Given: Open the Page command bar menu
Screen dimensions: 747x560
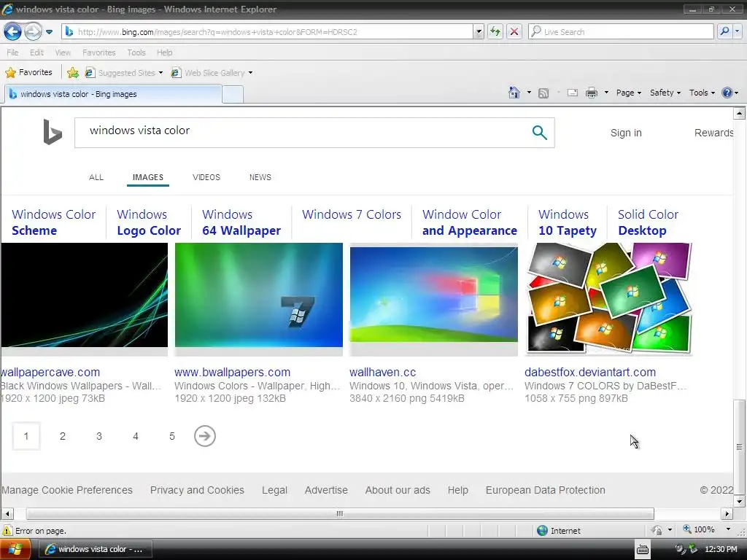Looking at the screenshot, I should (x=628, y=93).
